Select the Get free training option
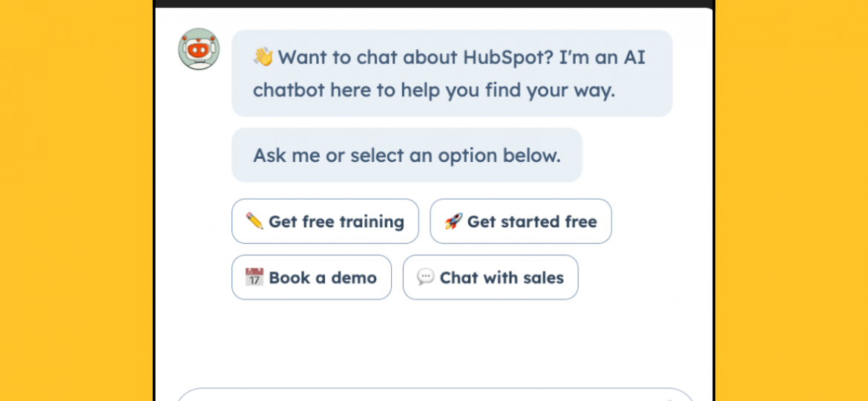Screen dimensions: 868x401 tap(336, 221)
